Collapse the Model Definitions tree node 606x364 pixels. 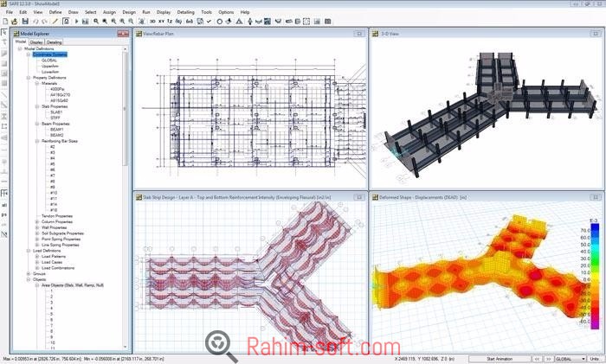20,48
